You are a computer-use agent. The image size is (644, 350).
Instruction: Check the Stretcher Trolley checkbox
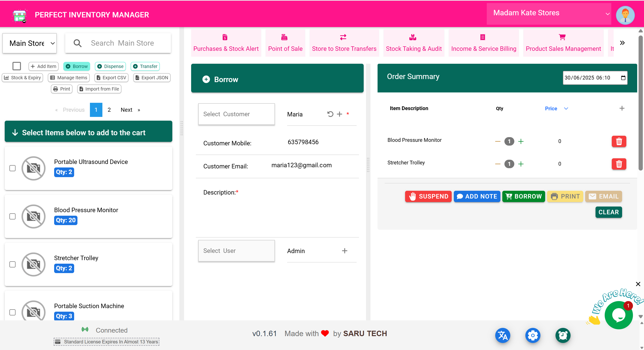tap(12, 265)
